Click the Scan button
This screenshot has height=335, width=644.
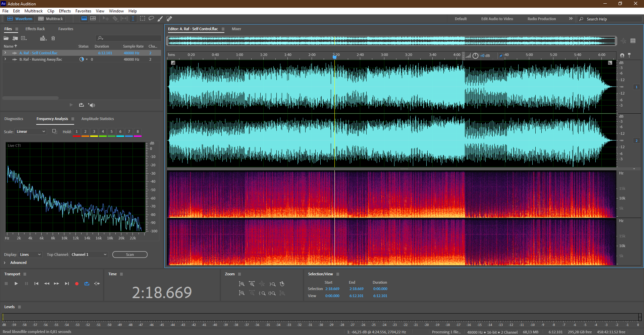pyautogui.click(x=130, y=255)
